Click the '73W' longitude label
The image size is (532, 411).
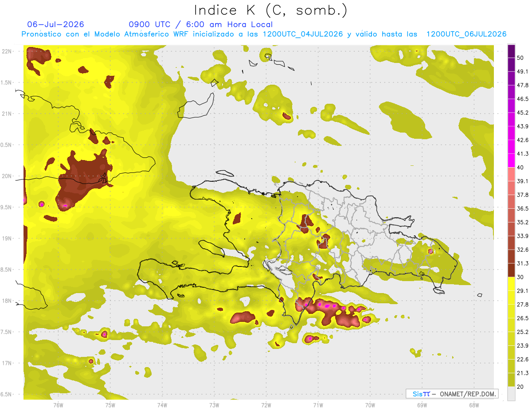(x=214, y=405)
